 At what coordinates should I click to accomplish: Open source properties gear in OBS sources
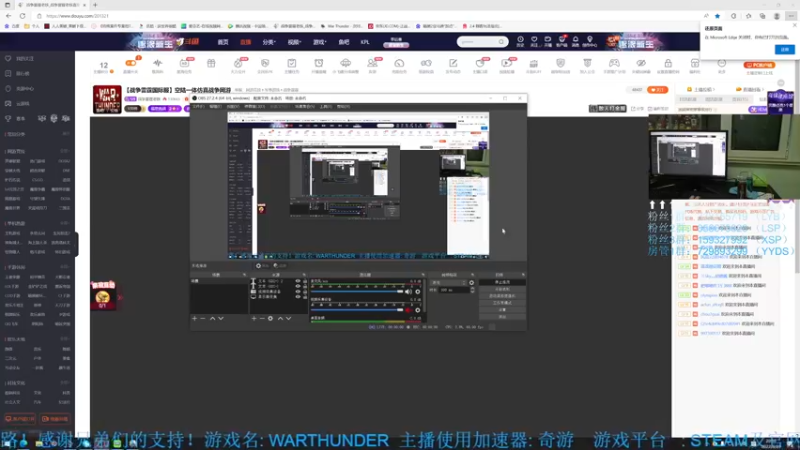click(x=270, y=318)
